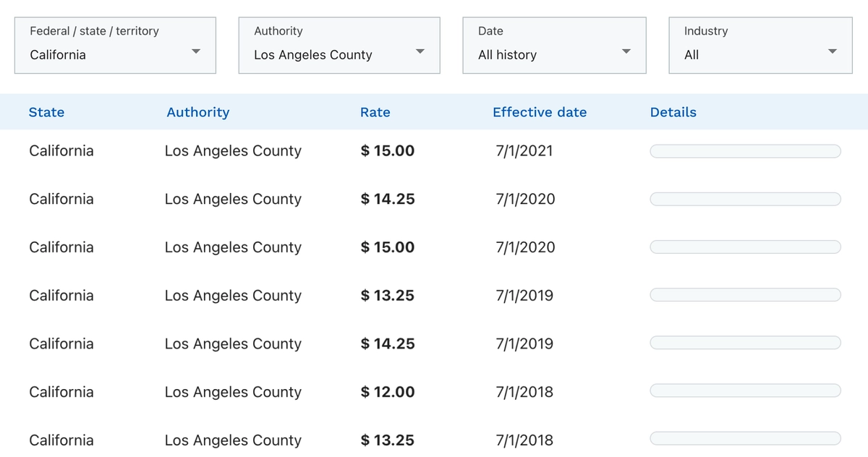Expand the Industry dropdown set to All

(759, 46)
